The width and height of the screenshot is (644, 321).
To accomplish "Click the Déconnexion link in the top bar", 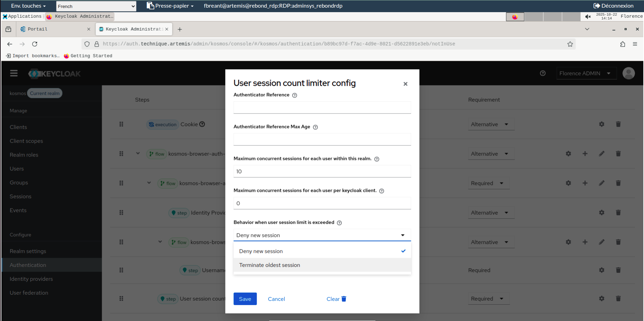I will pyautogui.click(x=613, y=6).
